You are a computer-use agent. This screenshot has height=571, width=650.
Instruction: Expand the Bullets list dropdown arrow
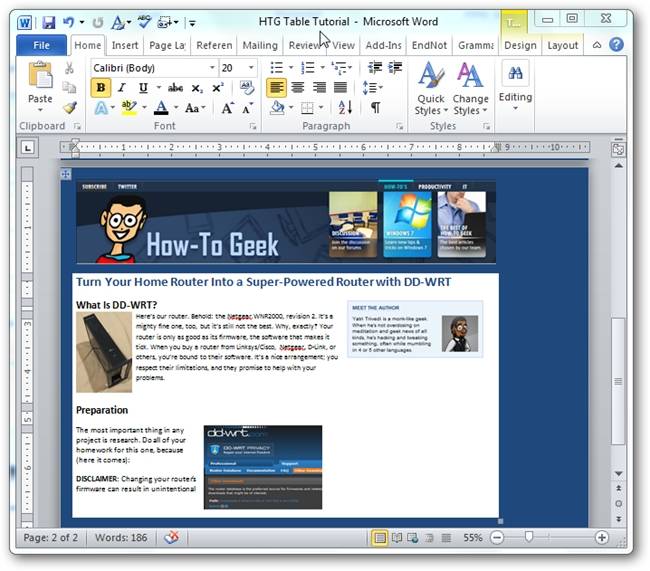(291, 67)
